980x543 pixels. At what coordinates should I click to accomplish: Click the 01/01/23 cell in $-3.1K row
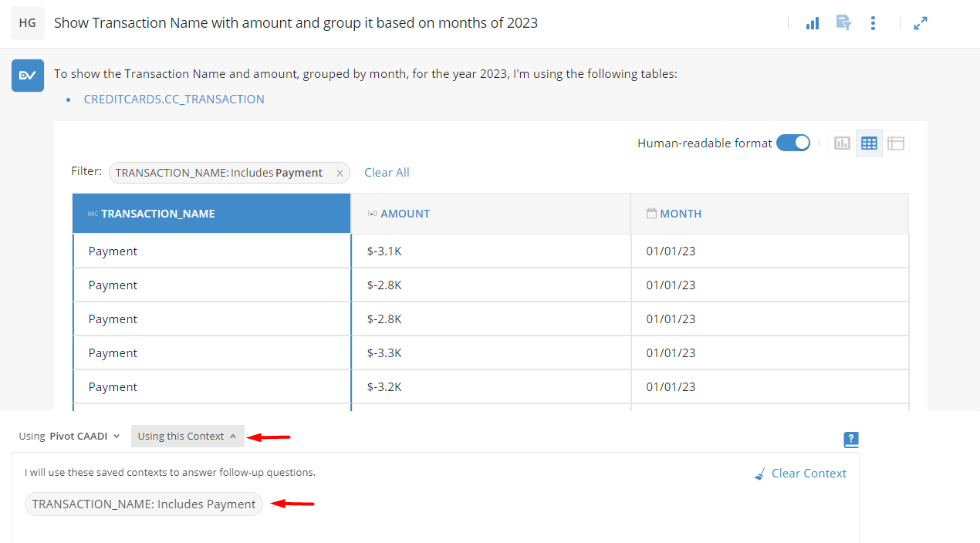[769, 251]
